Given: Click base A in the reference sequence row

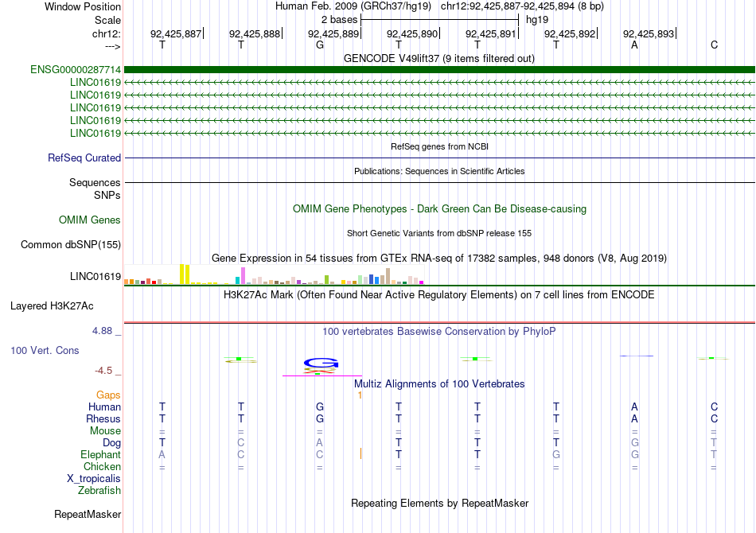Looking at the screenshot, I should coord(634,45).
